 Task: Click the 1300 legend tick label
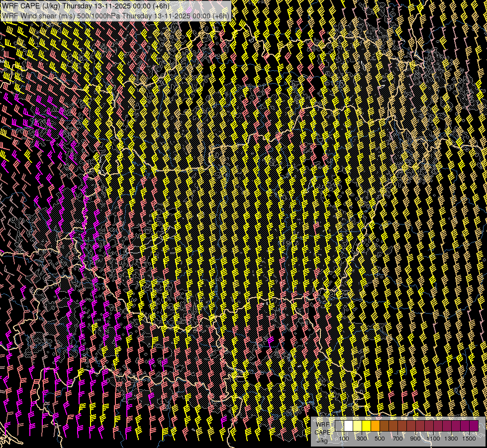coord(451,439)
